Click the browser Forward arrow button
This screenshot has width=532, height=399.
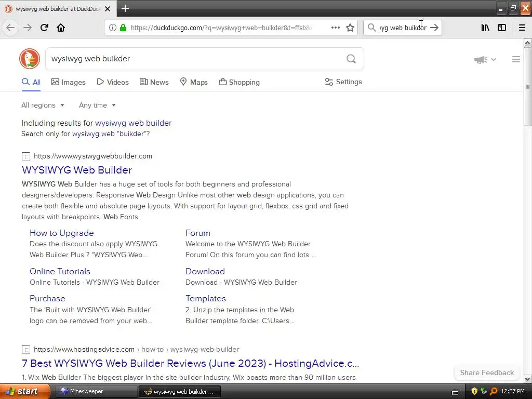coord(28,28)
